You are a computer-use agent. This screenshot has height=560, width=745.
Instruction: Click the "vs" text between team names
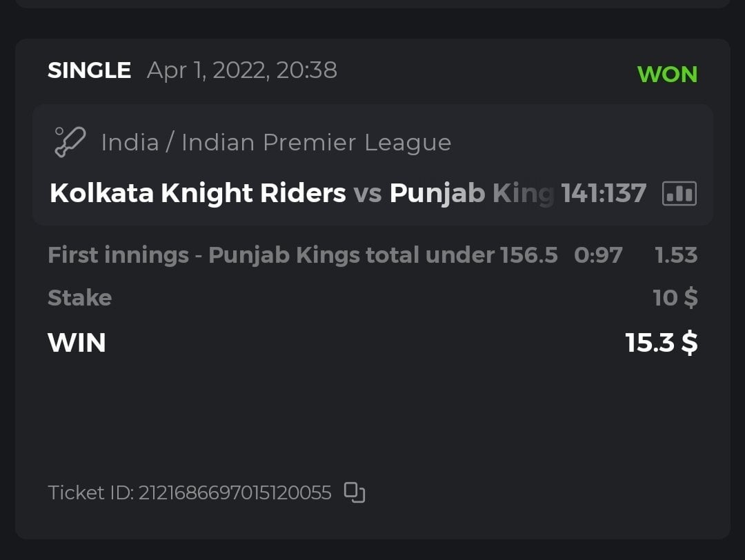(368, 194)
